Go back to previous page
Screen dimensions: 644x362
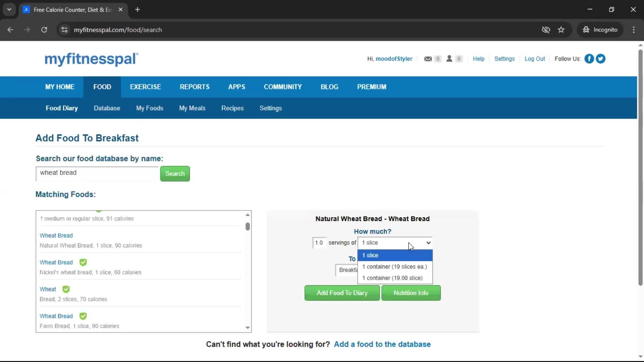tap(10, 30)
